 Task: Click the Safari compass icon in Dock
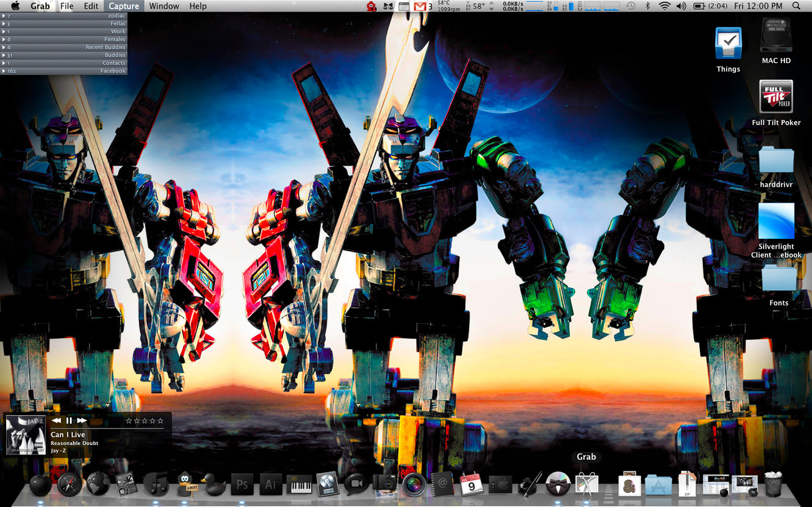point(69,484)
